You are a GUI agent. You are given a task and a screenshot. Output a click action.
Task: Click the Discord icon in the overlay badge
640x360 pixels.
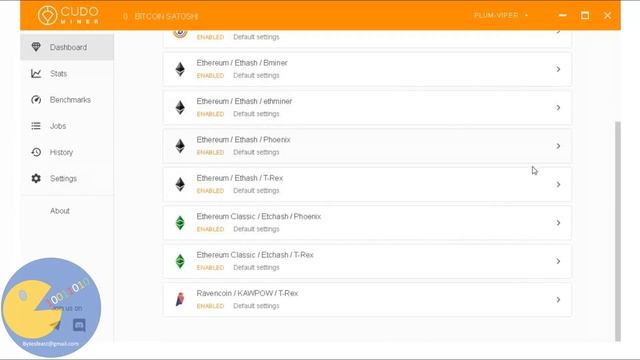(79, 325)
